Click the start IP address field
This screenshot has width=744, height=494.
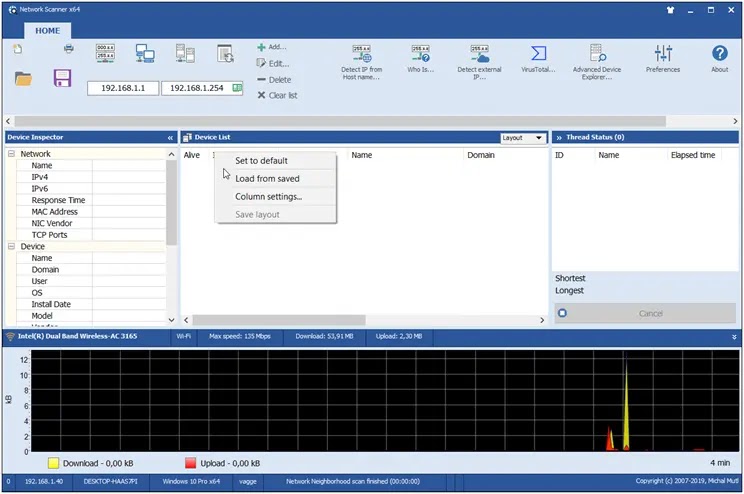click(x=123, y=88)
